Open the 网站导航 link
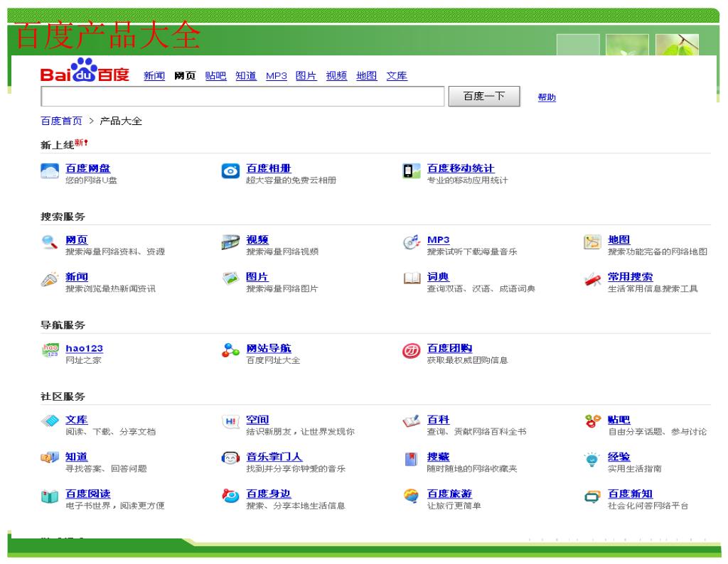The image size is (728, 564). pos(269,348)
